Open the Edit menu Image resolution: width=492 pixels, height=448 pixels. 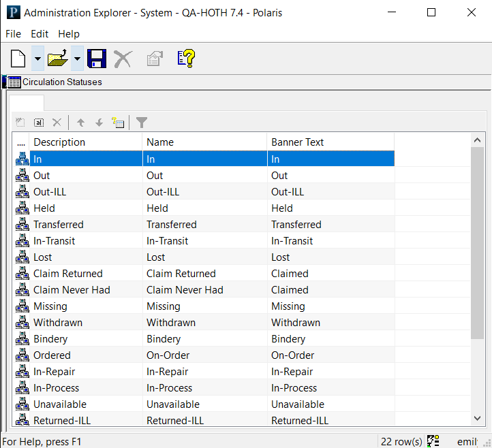click(40, 34)
